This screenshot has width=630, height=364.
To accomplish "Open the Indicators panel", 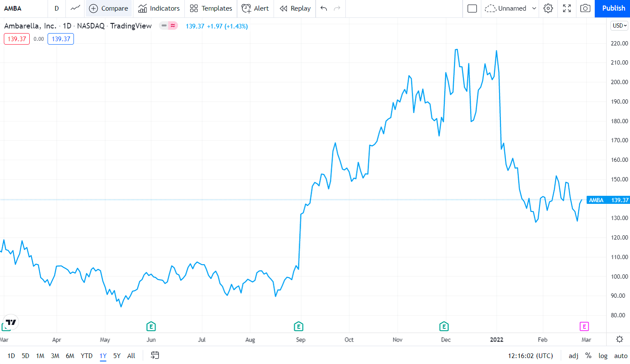I will [159, 8].
